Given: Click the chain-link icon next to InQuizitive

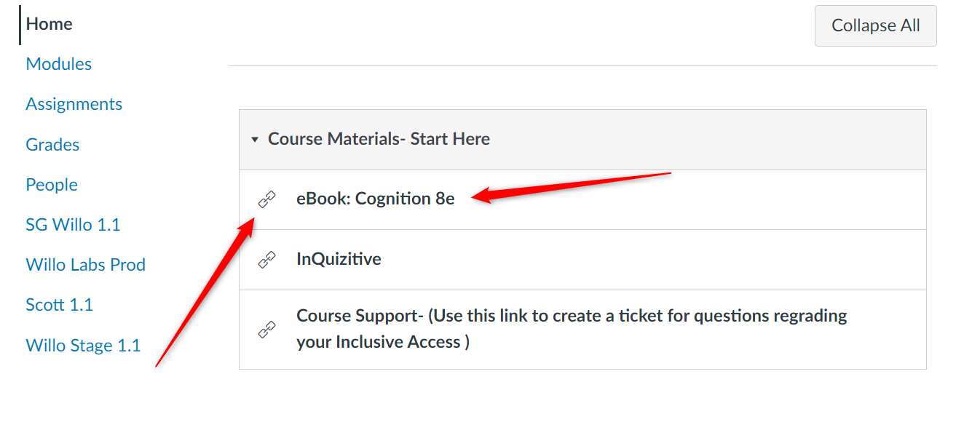Looking at the screenshot, I should (267, 259).
